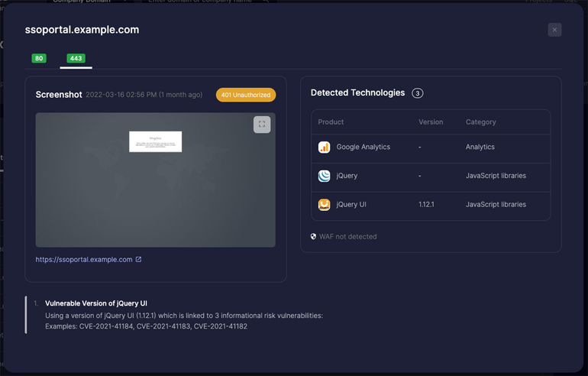This screenshot has width=588, height=376.
Task: Click the Product column header
Action: point(331,122)
